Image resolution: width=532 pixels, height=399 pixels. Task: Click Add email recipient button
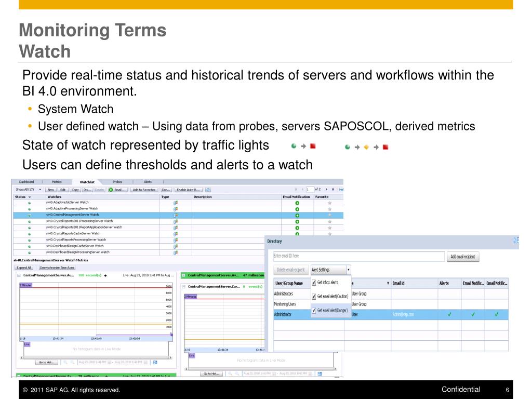tap(463, 257)
